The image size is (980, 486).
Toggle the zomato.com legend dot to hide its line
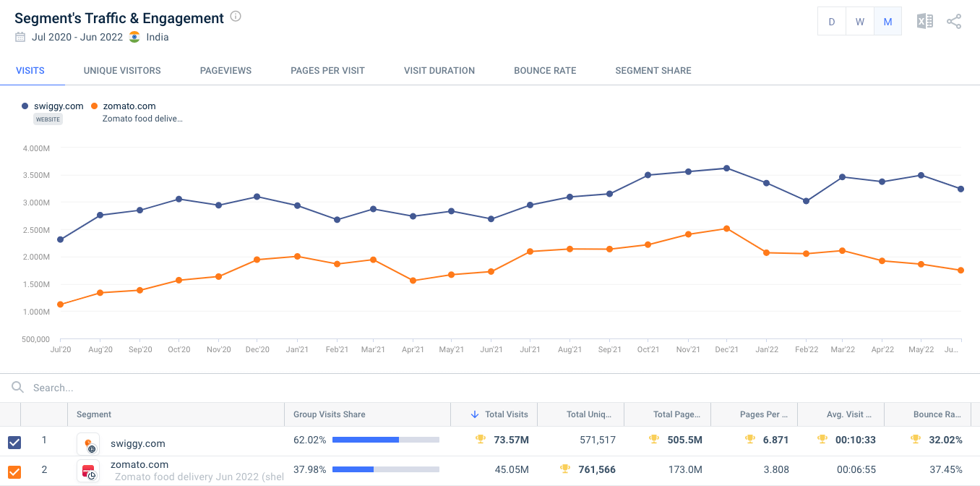tap(94, 106)
